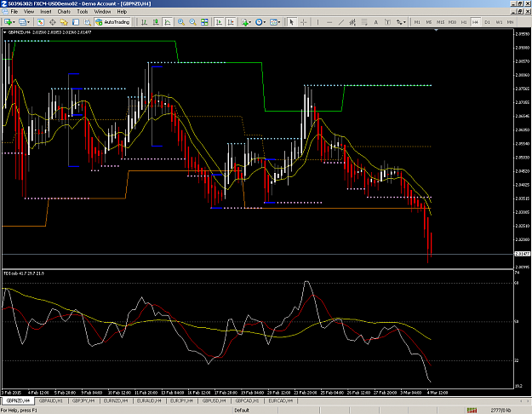Select the Crosshair tool
Screen dimensions: 532x414
point(303,22)
